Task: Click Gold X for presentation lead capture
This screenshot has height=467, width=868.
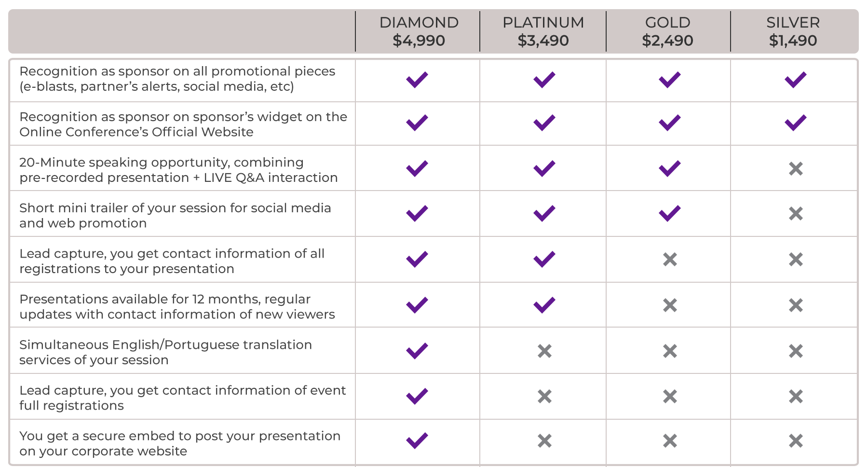Action: coord(670,260)
